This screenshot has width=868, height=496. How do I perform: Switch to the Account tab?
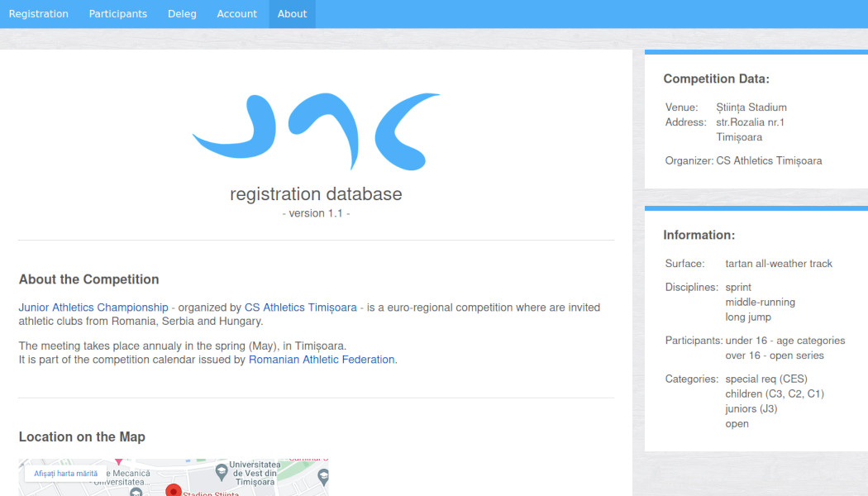tap(237, 14)
